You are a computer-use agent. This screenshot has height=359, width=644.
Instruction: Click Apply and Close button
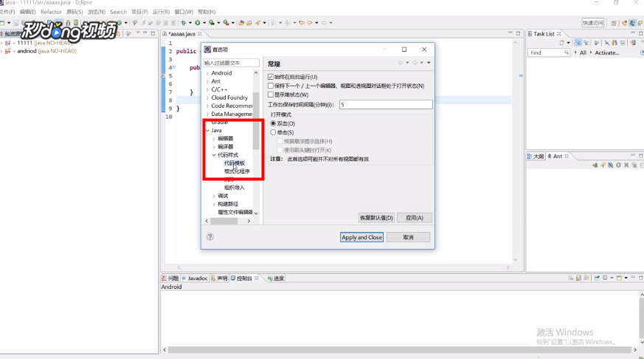pos(362,237)
